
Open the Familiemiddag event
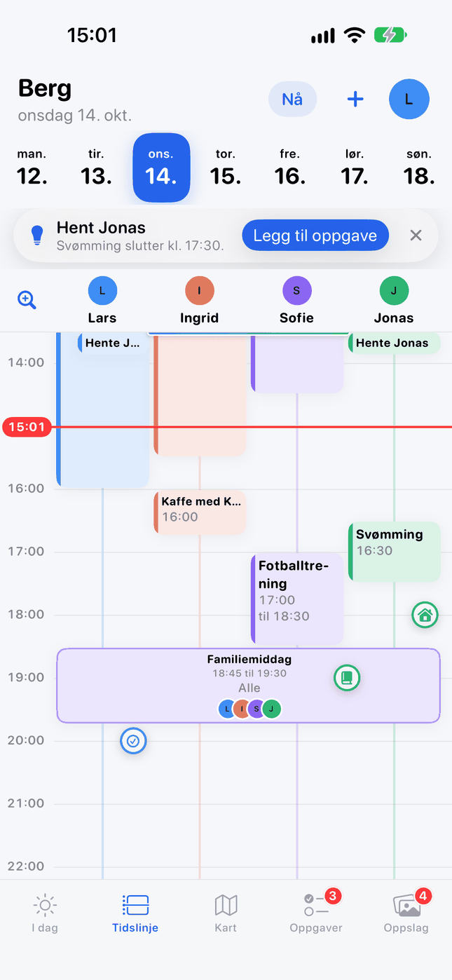pyautogui.click(x=249, y=686)
